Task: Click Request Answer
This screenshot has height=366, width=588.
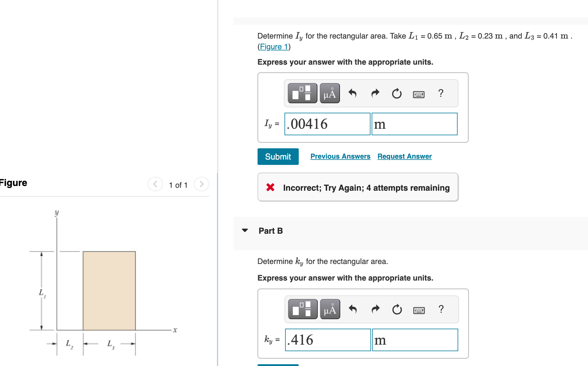Action: (x=404, y=156)
